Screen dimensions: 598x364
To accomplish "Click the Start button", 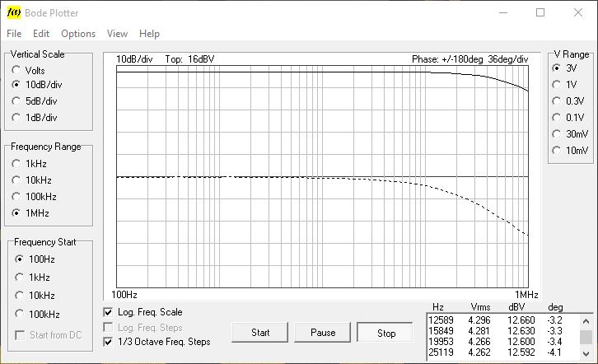I will tap(260, 333).
